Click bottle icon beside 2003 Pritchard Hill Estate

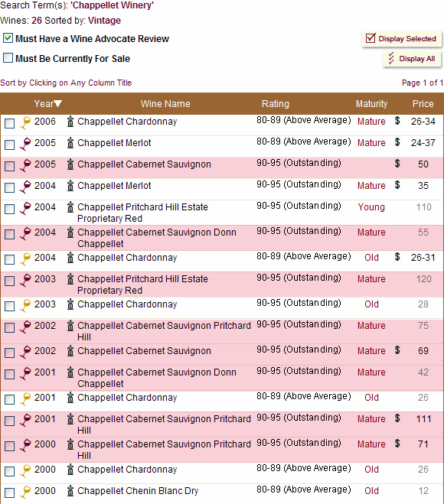[70, 279]
